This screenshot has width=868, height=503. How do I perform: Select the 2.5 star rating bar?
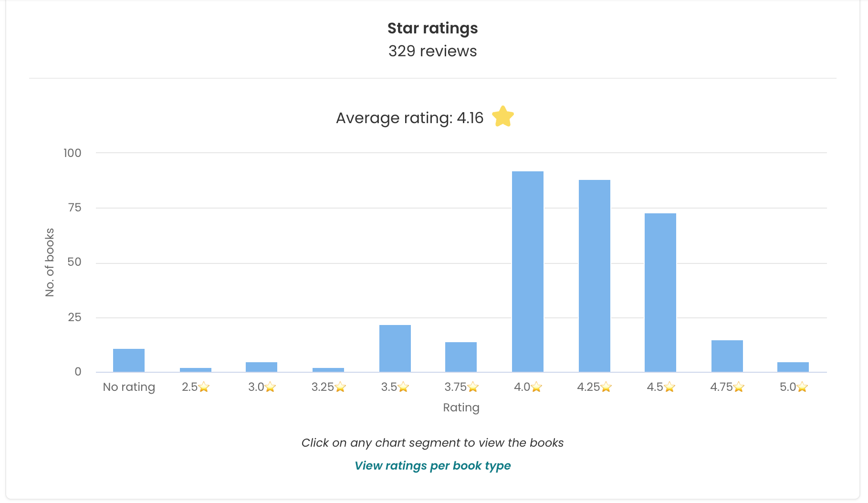pyautogui.click(x=196, y=370)
